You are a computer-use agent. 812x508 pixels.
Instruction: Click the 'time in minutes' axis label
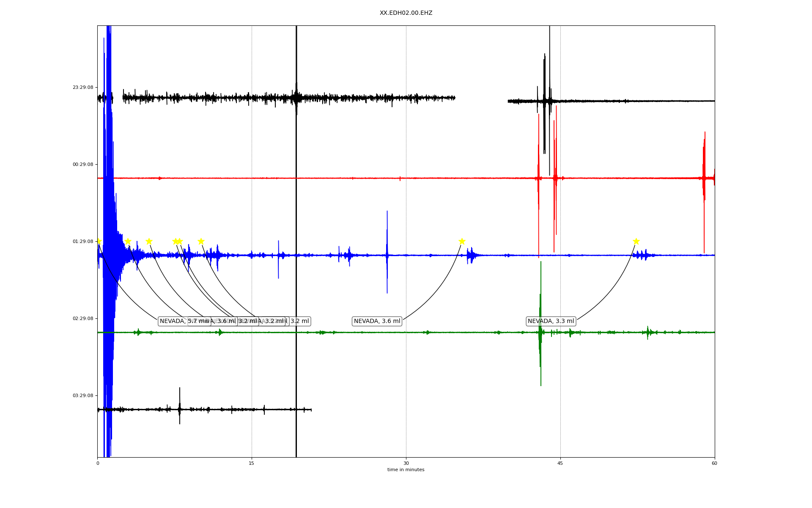406,470
